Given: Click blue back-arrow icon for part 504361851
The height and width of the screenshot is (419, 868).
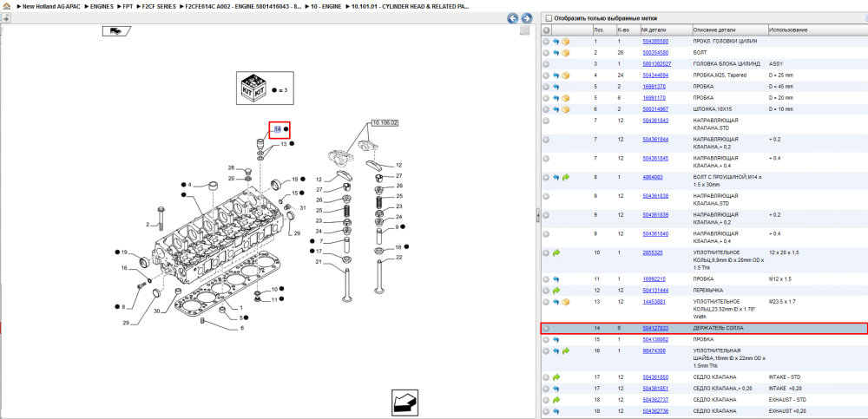Looking at the screenshot, I should click(x=556, y=389).
